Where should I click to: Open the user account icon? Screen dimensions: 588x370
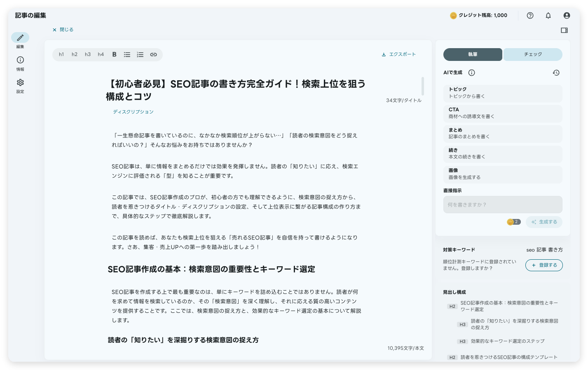pyautogui.click(x=567, y=15)
